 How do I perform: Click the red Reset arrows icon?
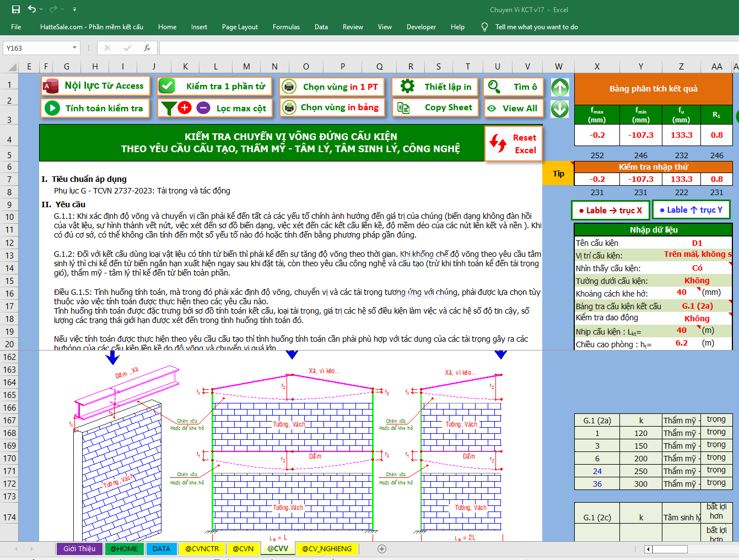498,143
